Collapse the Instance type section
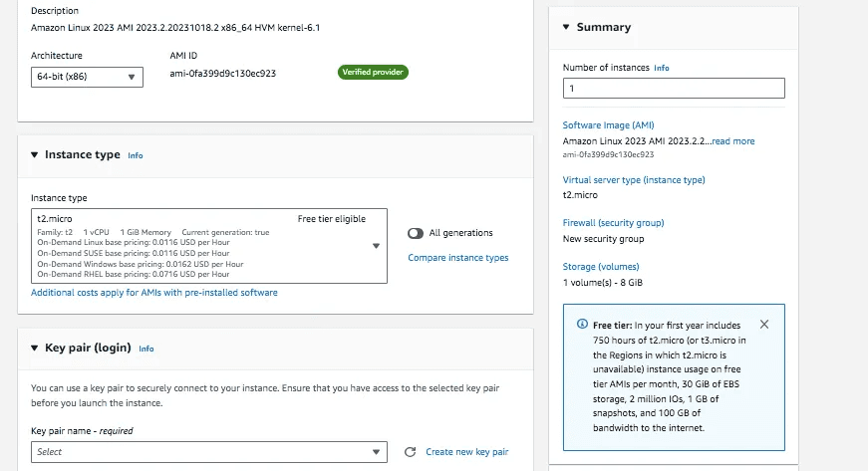This screenshot has height=471, width=868. (x=34, y=154)
